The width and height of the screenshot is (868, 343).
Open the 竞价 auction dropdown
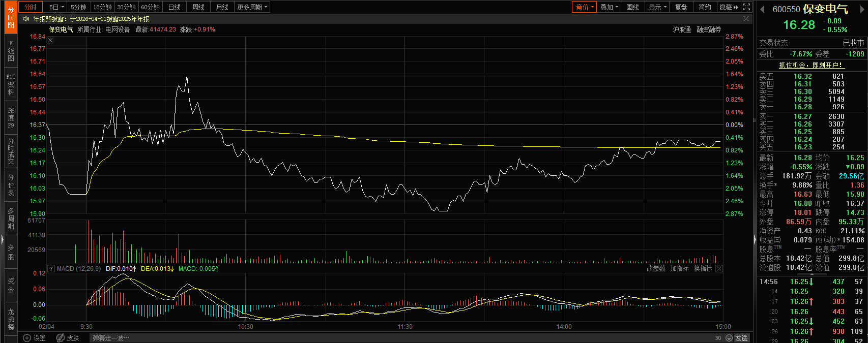[x=584, y=7]
